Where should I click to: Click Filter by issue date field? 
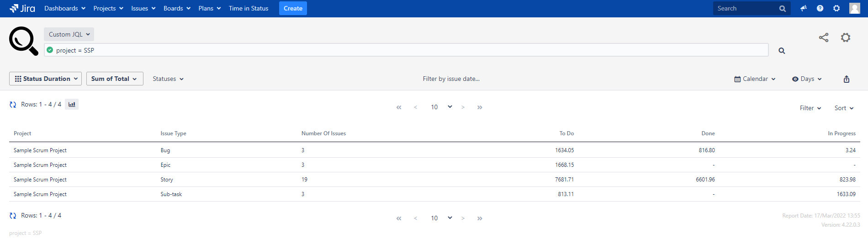[x=451, y=79]
